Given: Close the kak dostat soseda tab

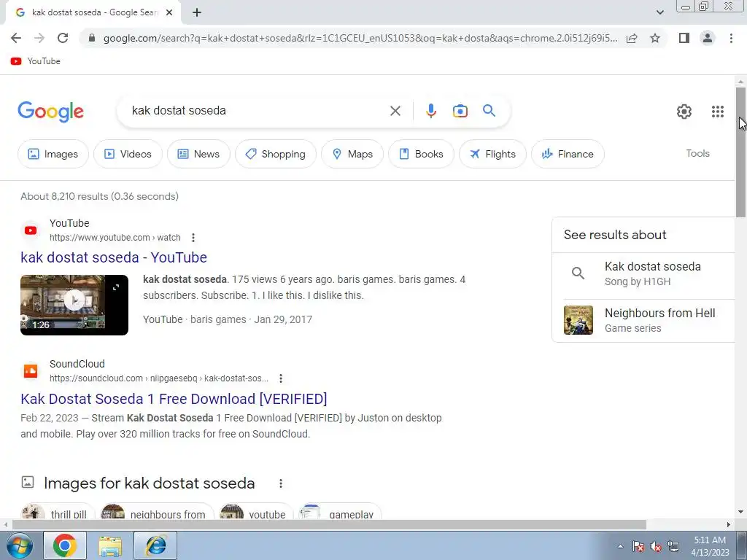Looking at the screenshot, I should tap(169, 13).
